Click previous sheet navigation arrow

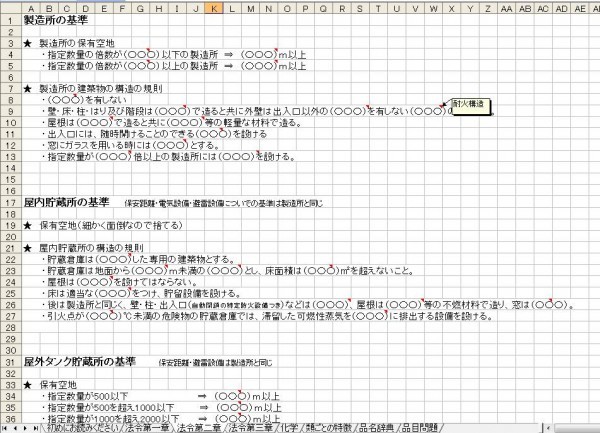tap(15, 428)
